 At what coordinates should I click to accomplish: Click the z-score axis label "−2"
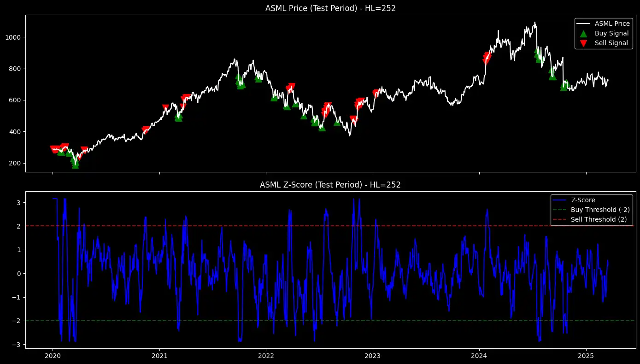(x=16, y=321)
